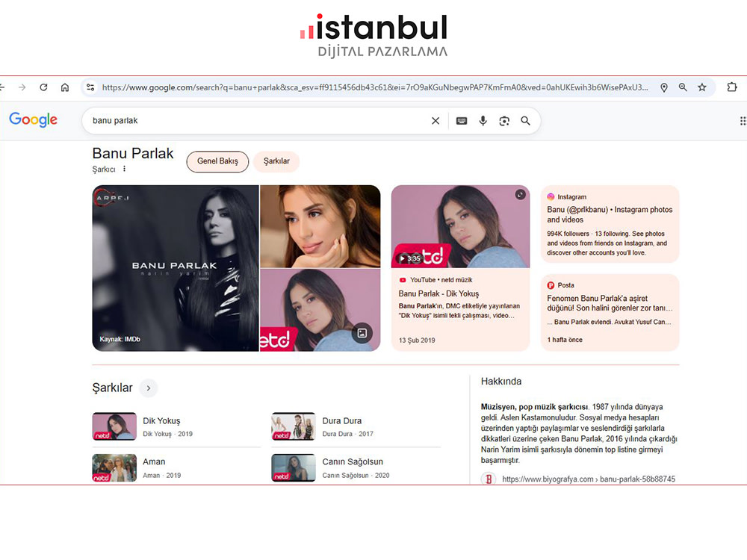The height and width of the screenshot is (560, 747).
Task: Click the Google logo
Action: [34, 119]
